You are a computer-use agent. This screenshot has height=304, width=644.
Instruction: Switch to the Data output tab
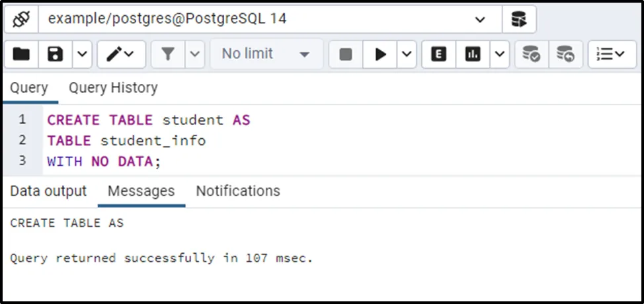click(x=48, y=191)
